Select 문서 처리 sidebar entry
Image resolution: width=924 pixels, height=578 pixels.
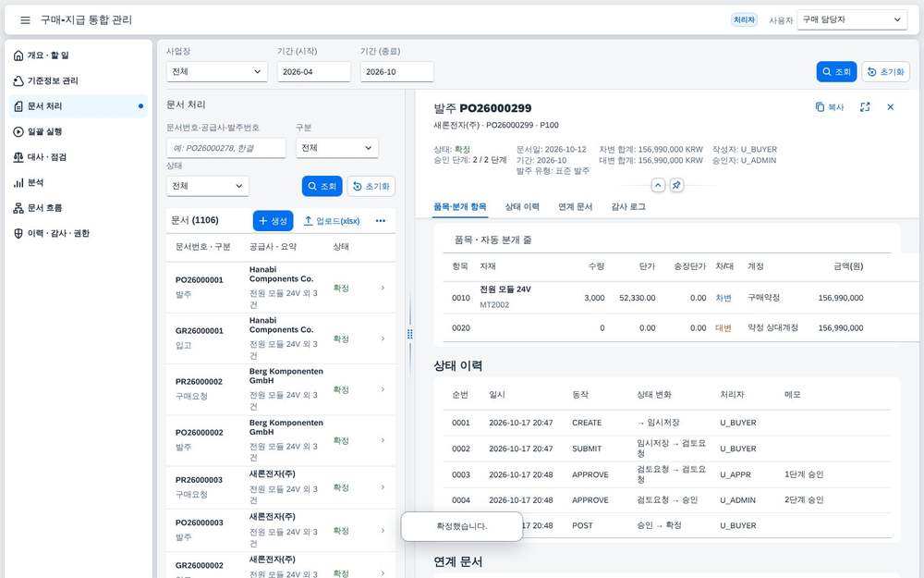click(x=79, y=106)
